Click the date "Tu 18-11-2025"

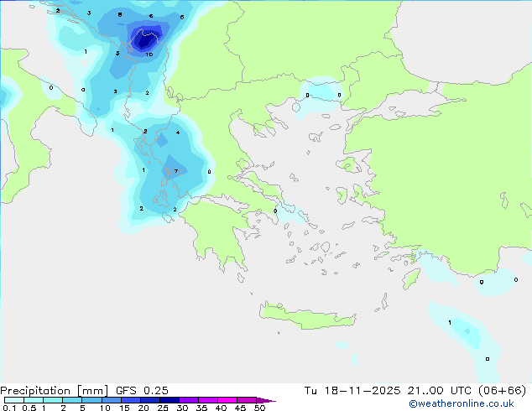[352, 391]
